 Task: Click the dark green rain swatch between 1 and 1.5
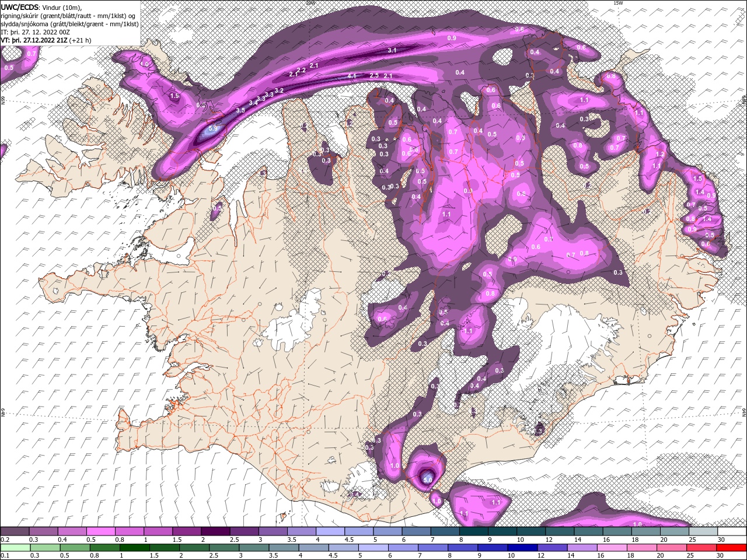click(x=135, y=548)
